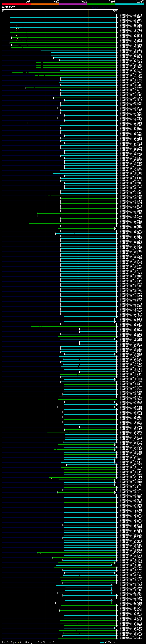This screenshot has height=644, width=146.
Task: Select hit UniRef100_B7ISM4
Action: click(x=131, y=259)
